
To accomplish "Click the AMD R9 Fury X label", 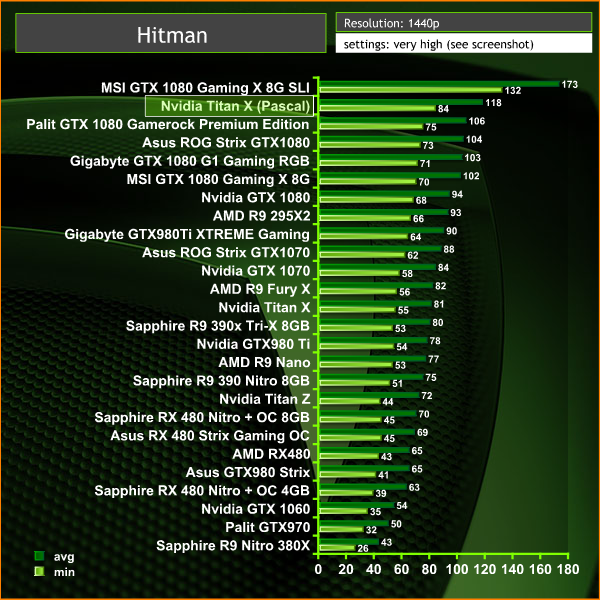I will (260, 289).
